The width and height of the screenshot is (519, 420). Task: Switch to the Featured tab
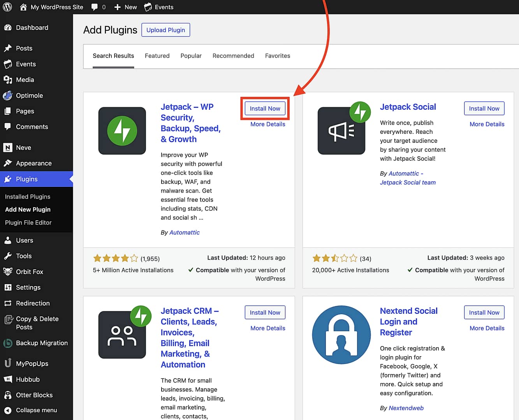tap(157, 56)
